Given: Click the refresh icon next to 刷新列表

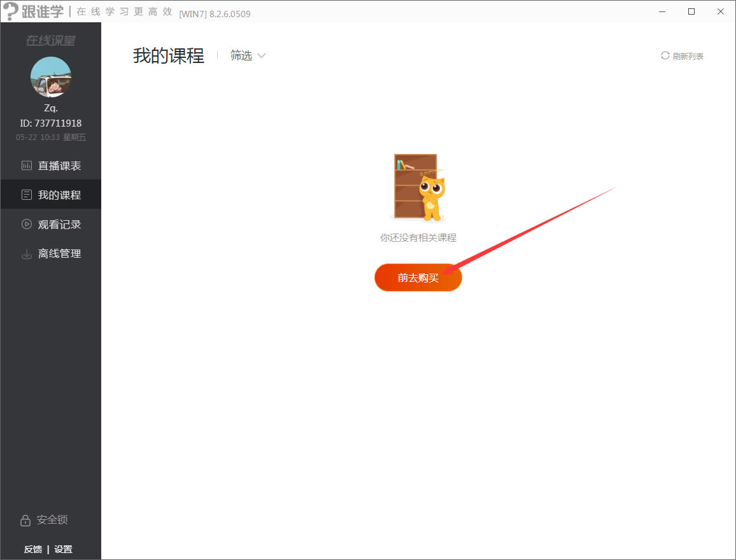Looking at the screenshot, I should [x=664, y=55].
